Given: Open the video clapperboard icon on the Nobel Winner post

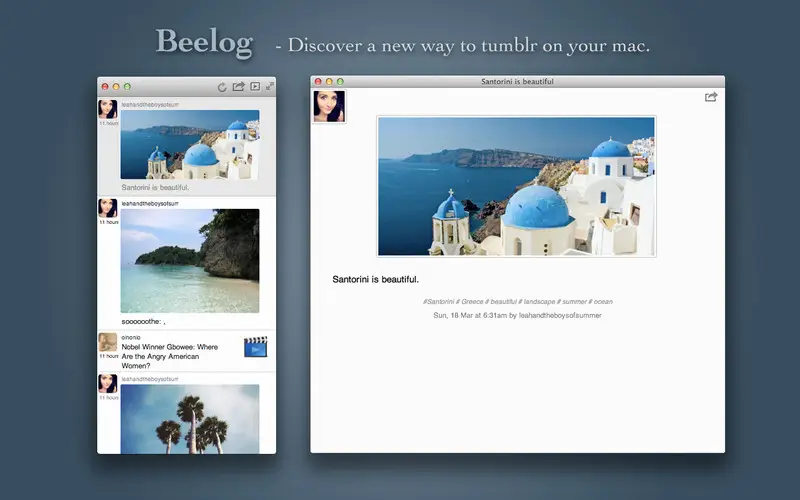Looking at the screenshot, I should pos(256,347).
